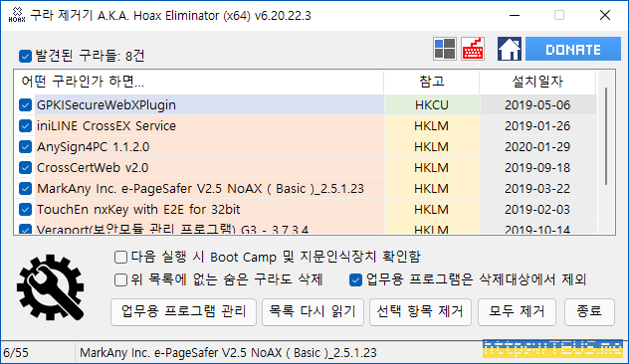Open the homepage via house icon
The image size is (629, 364).
tap(510, 49)
